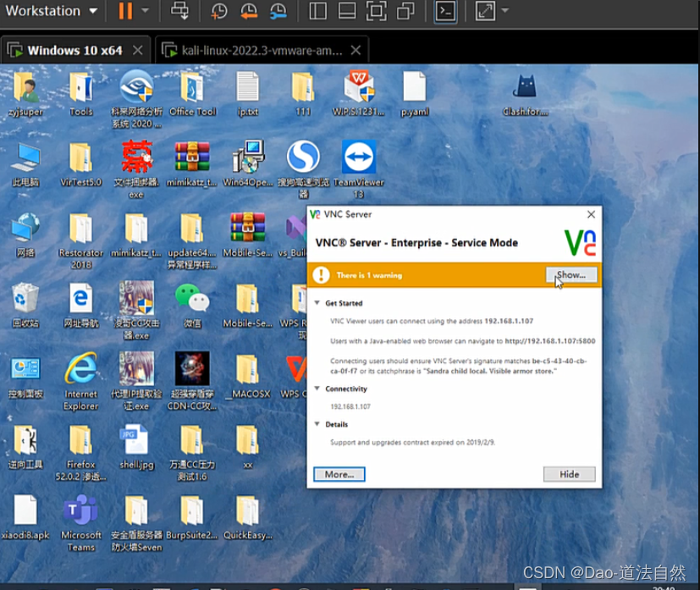Select the 微信 WeChat desktop icon
700x590 pixels.
coord(192,306)
